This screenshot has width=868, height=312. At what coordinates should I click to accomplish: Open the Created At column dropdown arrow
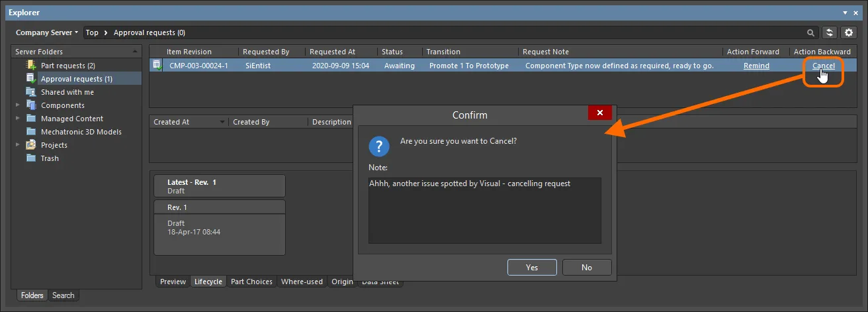(x=222, y=122)
